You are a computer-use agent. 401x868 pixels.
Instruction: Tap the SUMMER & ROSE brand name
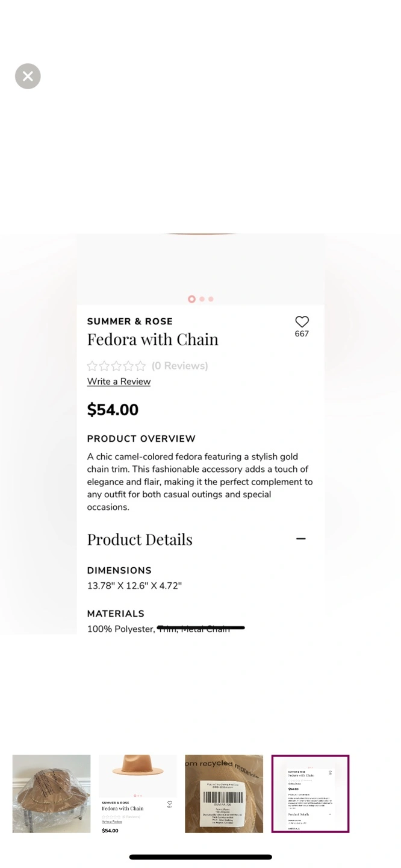click(129, 321)
